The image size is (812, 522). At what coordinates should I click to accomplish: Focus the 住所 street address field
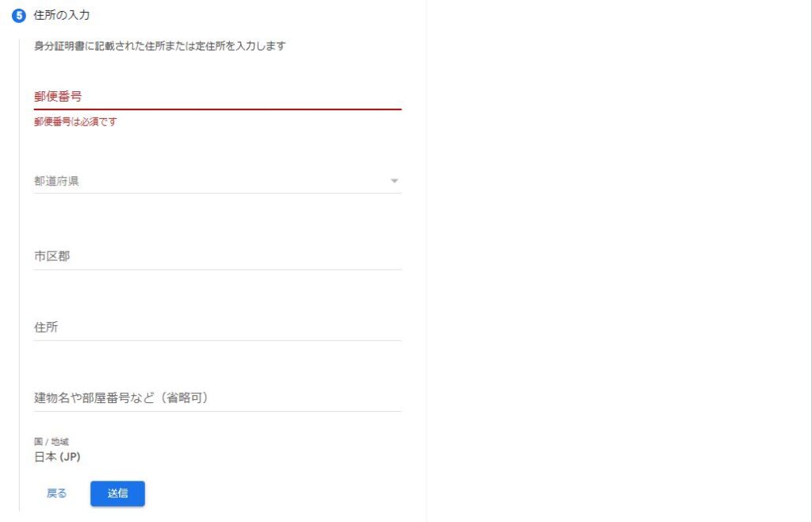(217, 328)
